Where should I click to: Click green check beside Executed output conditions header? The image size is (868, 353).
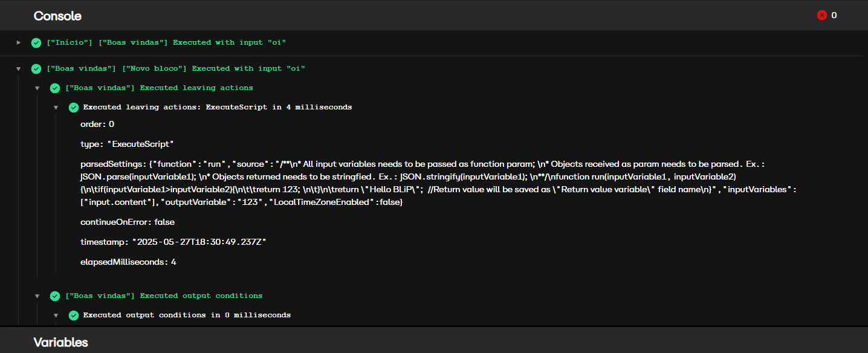point(55,296)
